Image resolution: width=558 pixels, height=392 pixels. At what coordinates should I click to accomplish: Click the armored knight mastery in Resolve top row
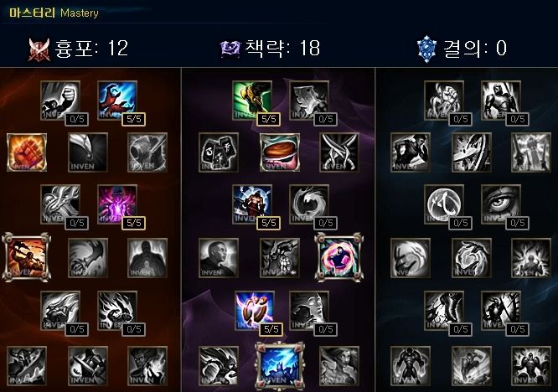(x=501, y=101)
